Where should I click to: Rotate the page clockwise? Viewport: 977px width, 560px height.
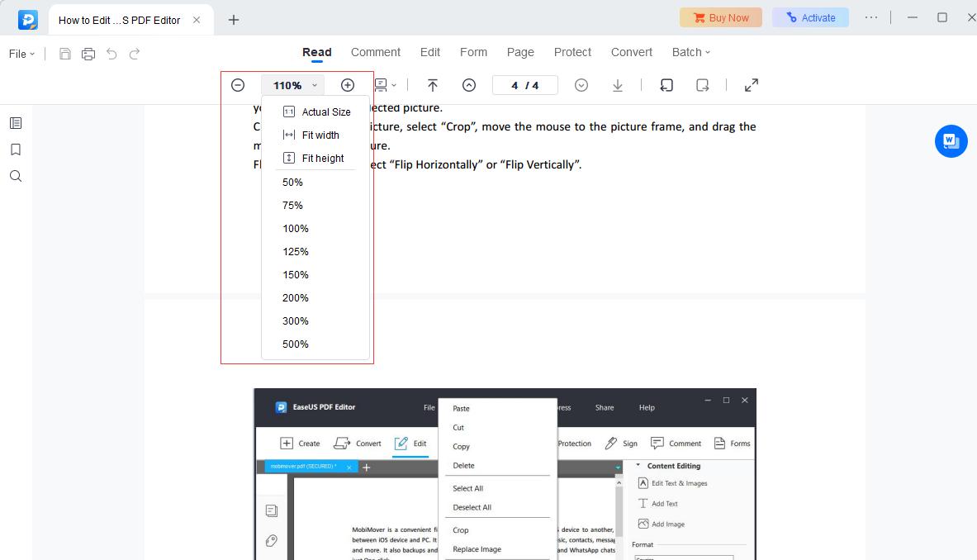click(x=702, y=85)
